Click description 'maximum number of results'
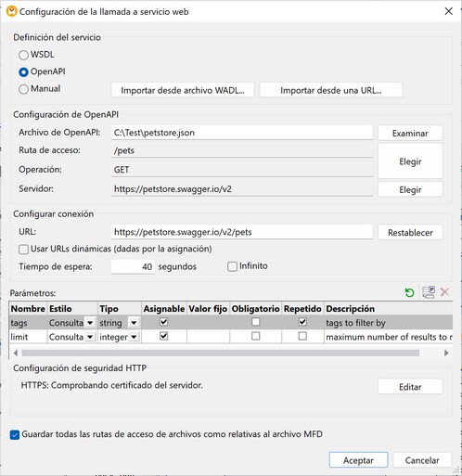Viewport: 462px width, 476px height. click(389, 337)
